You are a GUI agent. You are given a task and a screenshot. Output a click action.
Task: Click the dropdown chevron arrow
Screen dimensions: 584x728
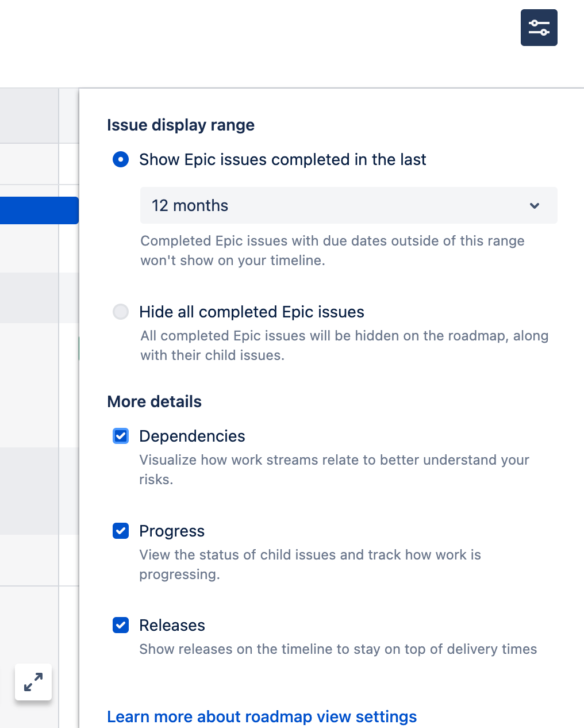[x=535, y=205]
